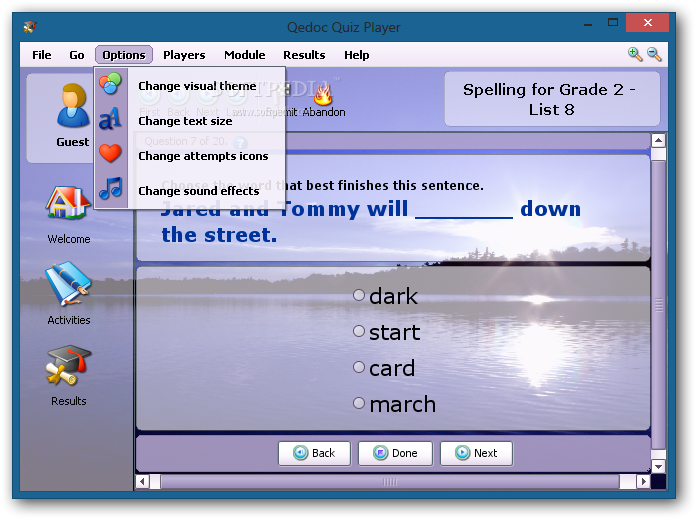Click the zoom in magnifier icon
The height and width of the screenshot is (519, 696).
point(635,54)
